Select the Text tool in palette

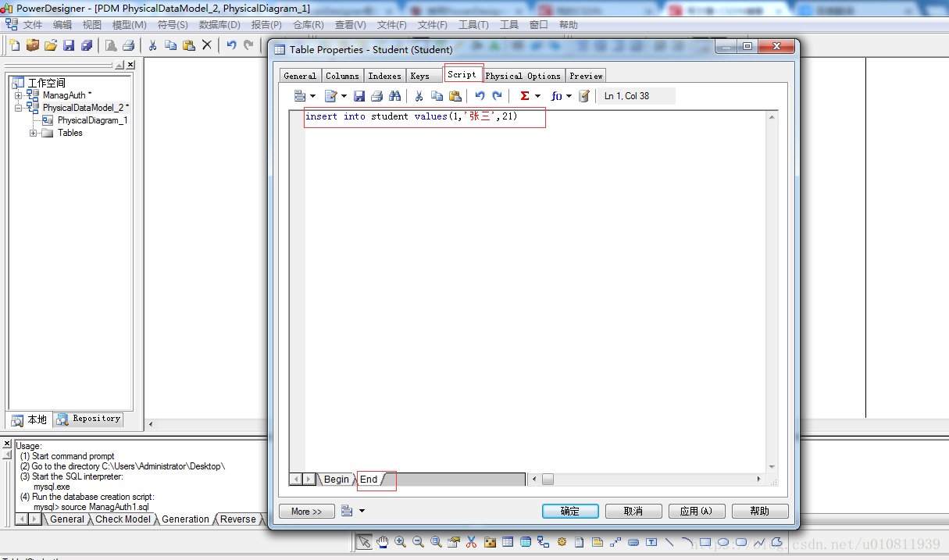coord(651,542)
